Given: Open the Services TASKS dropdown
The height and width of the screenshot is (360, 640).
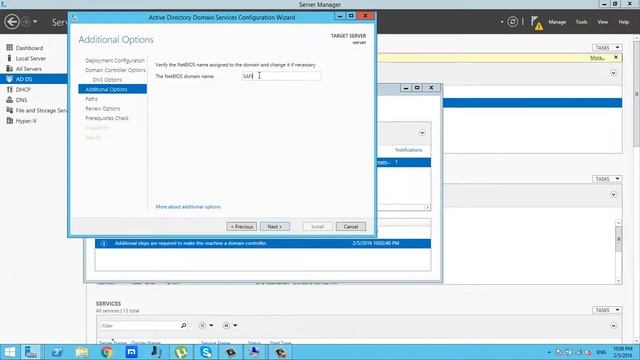Looking at the screenshot, I should [x=607, y=310].
